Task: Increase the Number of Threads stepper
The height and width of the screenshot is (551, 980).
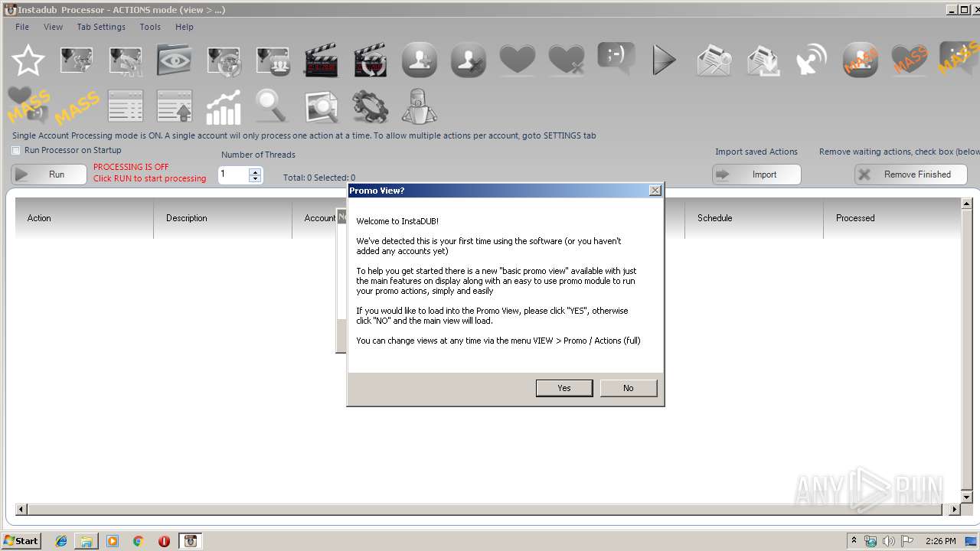Action: 255,171
